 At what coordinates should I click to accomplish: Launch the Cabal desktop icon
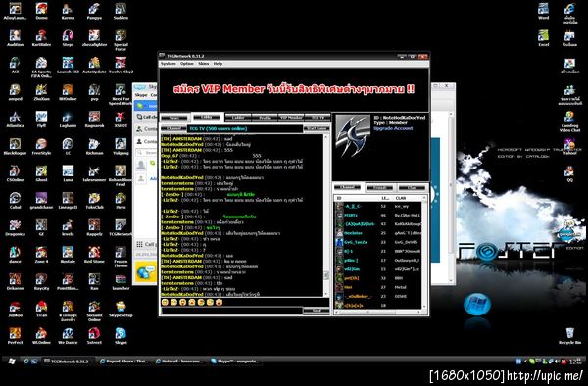pyautogui.click(x=15, y=201)
